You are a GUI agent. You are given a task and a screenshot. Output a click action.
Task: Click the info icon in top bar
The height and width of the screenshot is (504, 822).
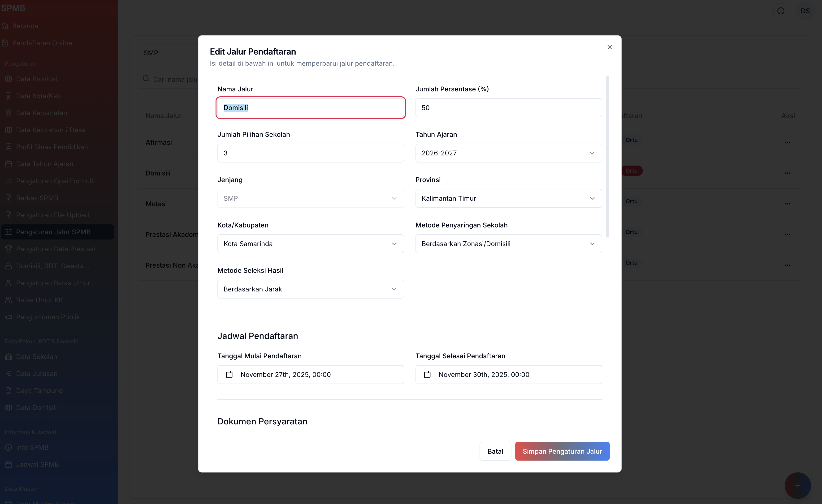point(781,11)
